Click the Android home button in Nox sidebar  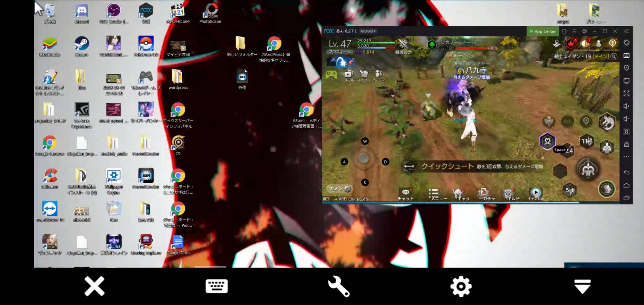(x=626, y=185)
